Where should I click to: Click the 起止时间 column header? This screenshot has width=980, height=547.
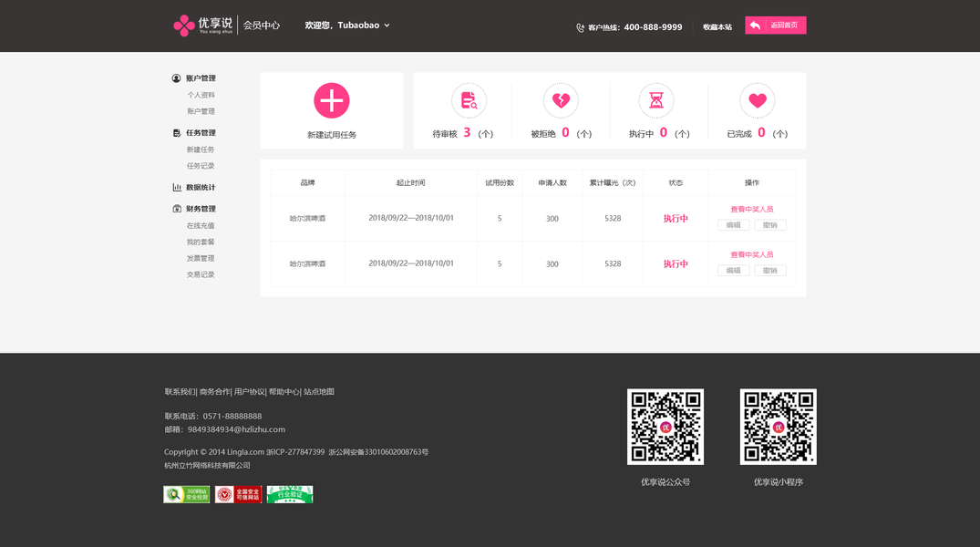click(x=410, y=182)
